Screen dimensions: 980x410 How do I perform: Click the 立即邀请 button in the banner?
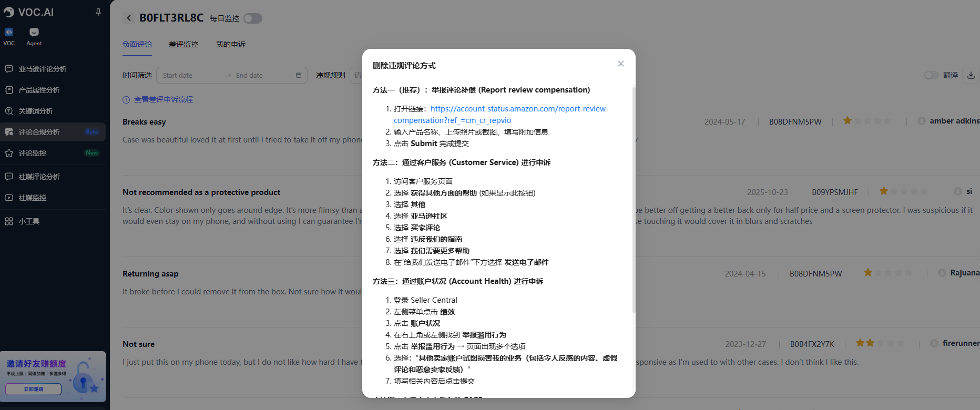click(34, 389)
